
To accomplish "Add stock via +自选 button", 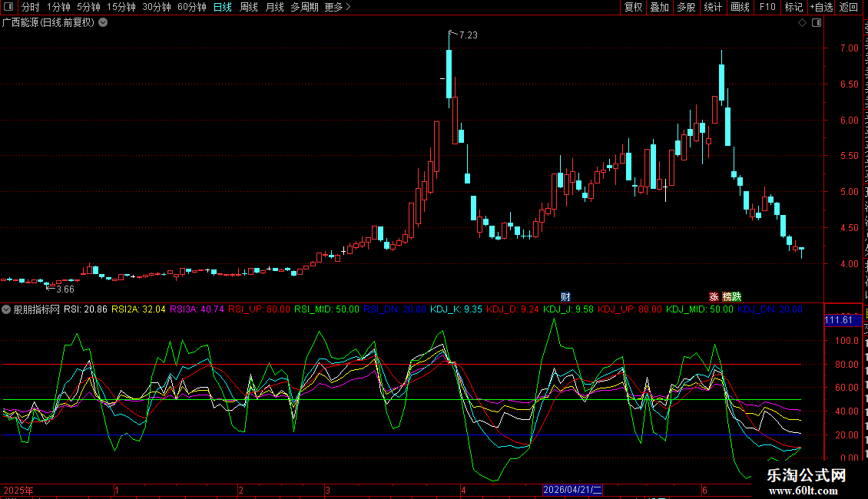I will point(821,7).
